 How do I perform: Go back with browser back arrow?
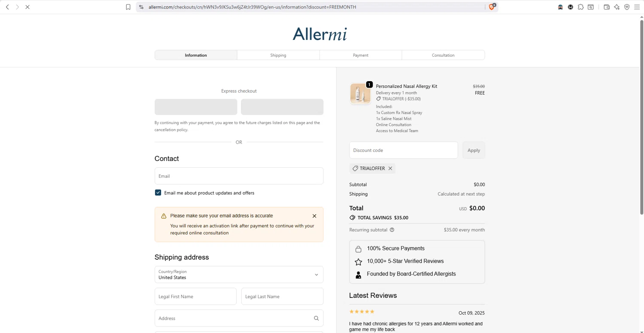click(x=7, y=7)
